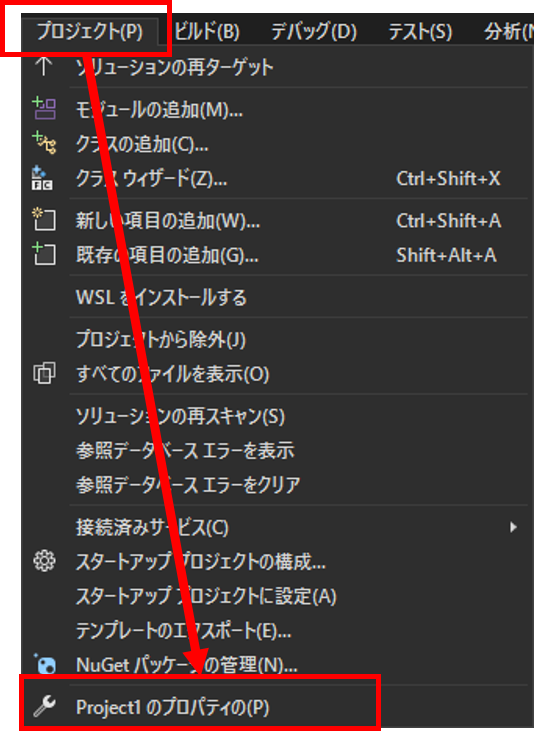Image resolution: width=534 pixels, height=731 pixels.
Task: Click the NuGet package manager icon
Action: [45, 664]
